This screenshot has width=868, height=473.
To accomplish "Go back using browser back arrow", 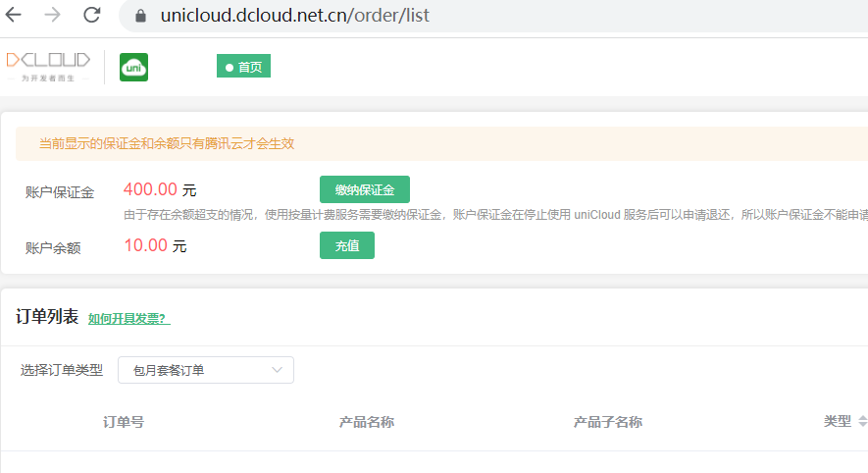I will pos(14,15).
